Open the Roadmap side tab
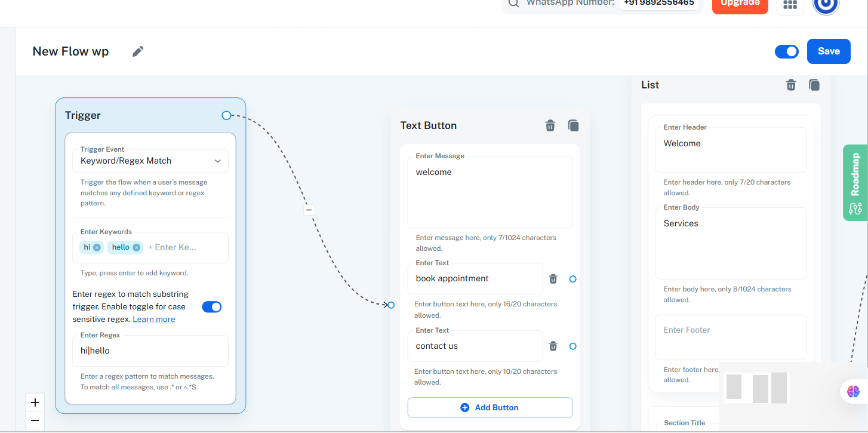Image resolution: width=868 pixels, height=433 pixels. (x=855, y=182)
